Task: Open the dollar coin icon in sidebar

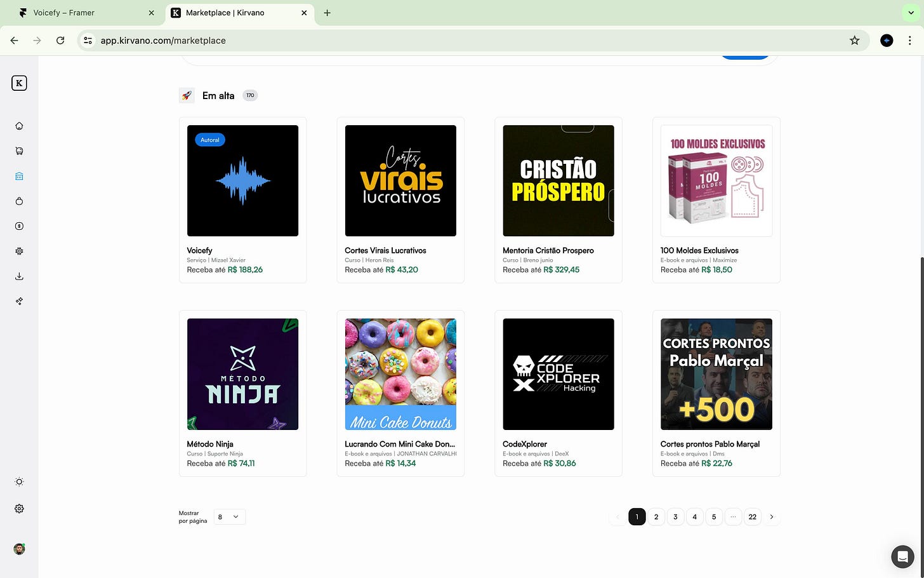Action: click(19, 226)
